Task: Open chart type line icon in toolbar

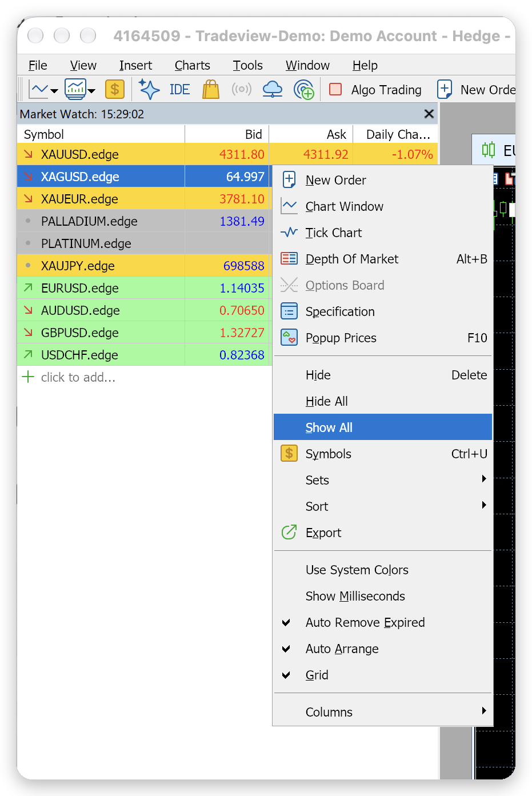Action: [39, 90]
